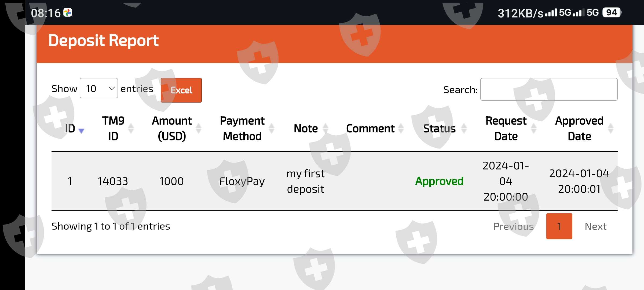The height and width of the screenshot is (290, 644).
Task: Click into the Search field
Action: tap(548, 89)
